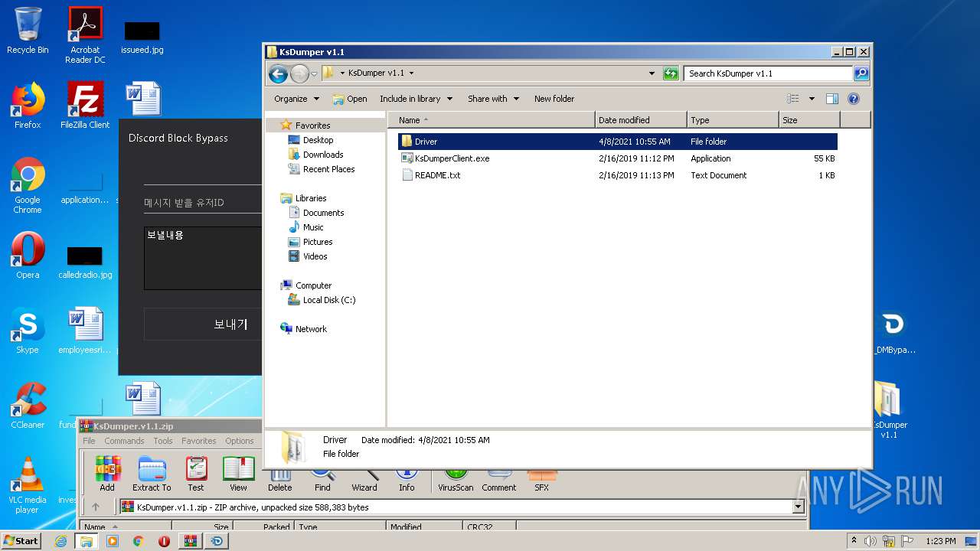
Task: Go back in KsDumper Explorer window
Action: [x=278, y=73]
